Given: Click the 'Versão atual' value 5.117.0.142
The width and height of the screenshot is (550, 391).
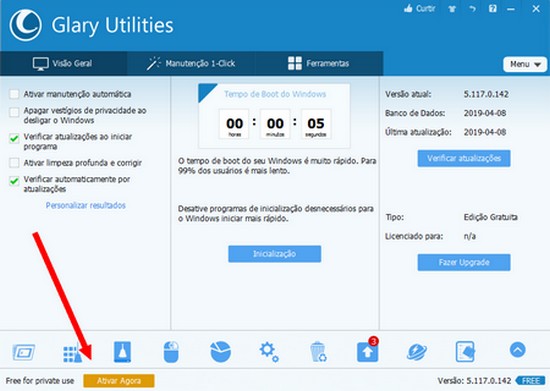Looking at the screenshot, I should pos(486,94).
